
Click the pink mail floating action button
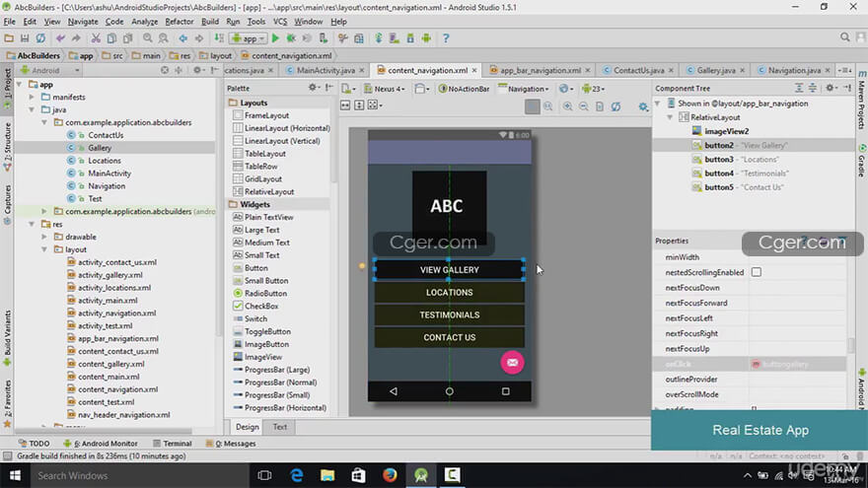point(512,363)
